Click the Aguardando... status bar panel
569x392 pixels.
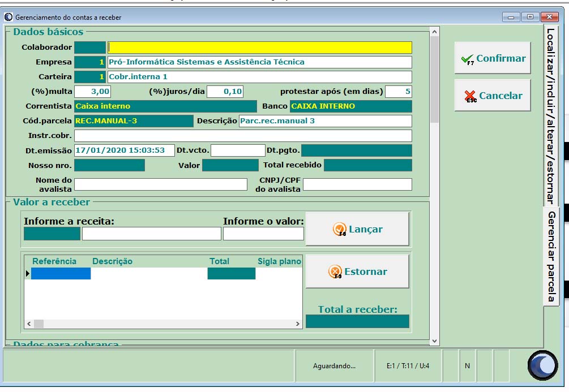click(x=334, y=366)
